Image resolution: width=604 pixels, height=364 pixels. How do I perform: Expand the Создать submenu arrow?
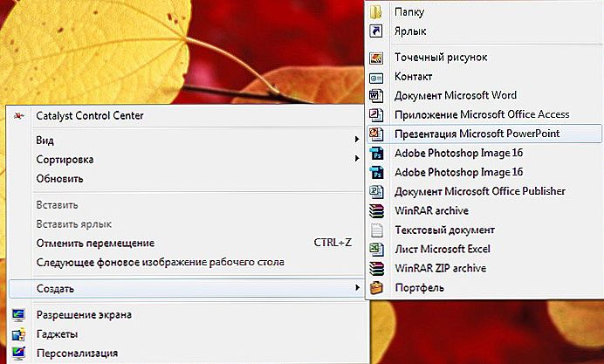358,288
